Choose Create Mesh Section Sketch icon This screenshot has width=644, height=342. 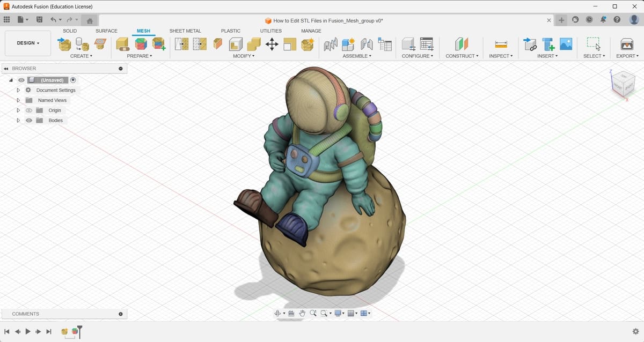(x=100, y=43)
